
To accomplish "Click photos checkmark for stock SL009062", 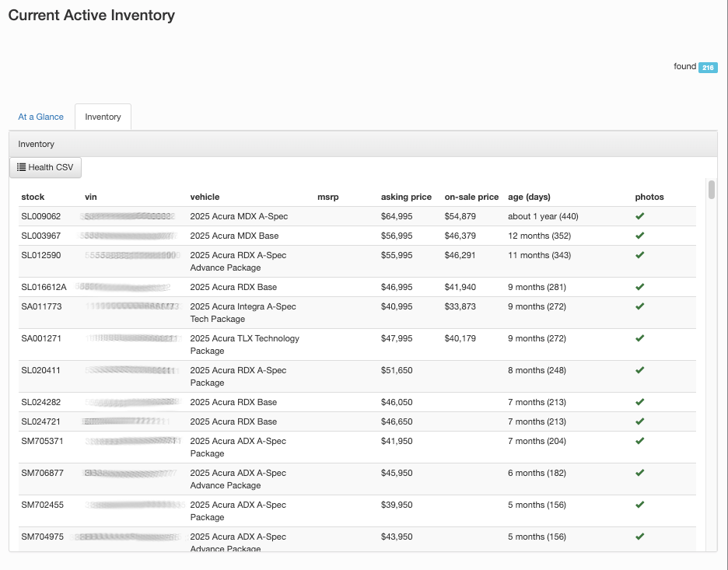I will pos(640,216).
